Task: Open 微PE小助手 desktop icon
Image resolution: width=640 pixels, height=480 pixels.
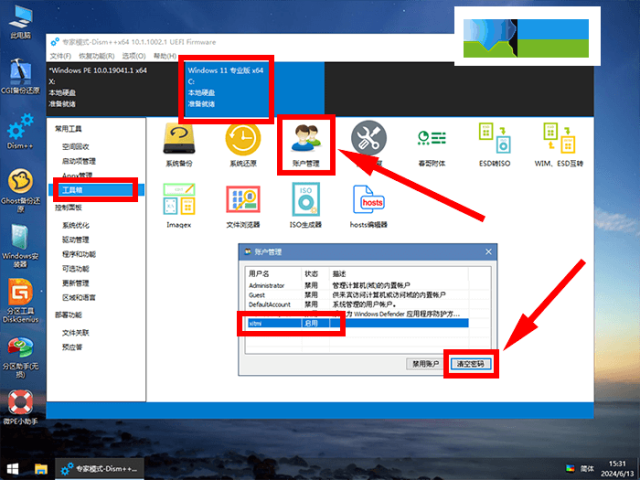Action: pos(20,407)
